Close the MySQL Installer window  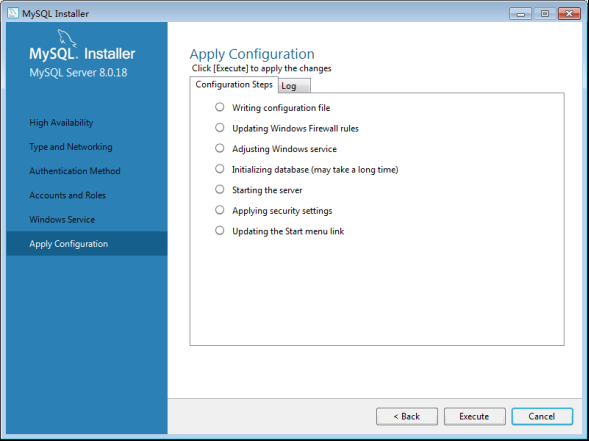click(x=569, y=14)
